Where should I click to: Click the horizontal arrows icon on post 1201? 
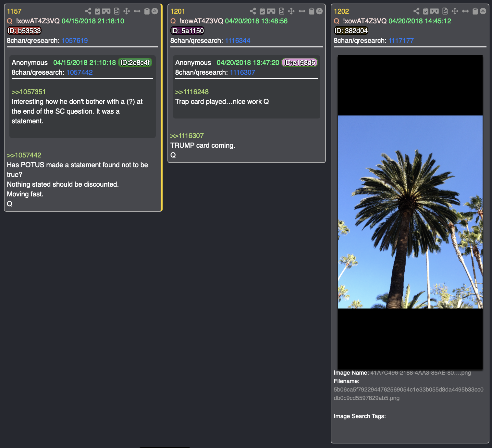coord(302,11)
